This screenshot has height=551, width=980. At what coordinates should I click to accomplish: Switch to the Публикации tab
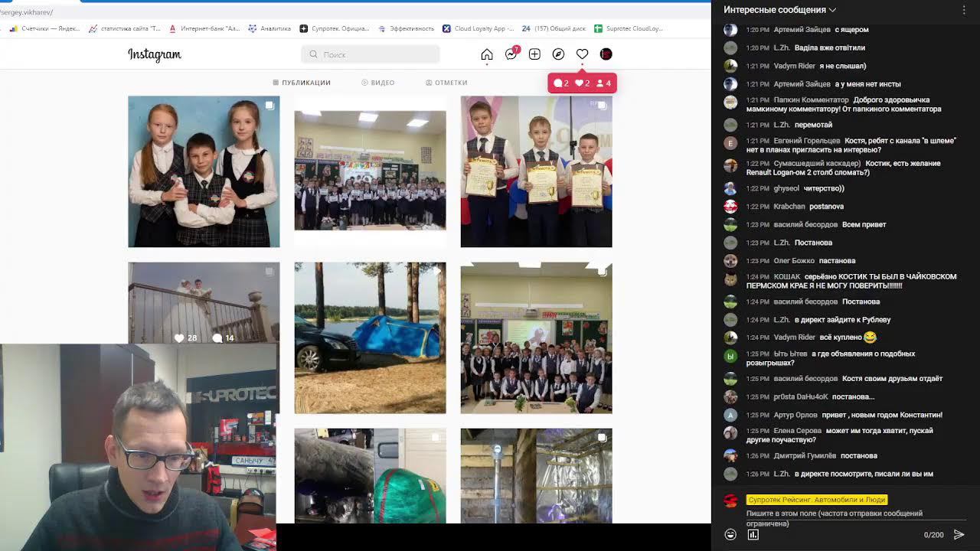tap(302, 83)
